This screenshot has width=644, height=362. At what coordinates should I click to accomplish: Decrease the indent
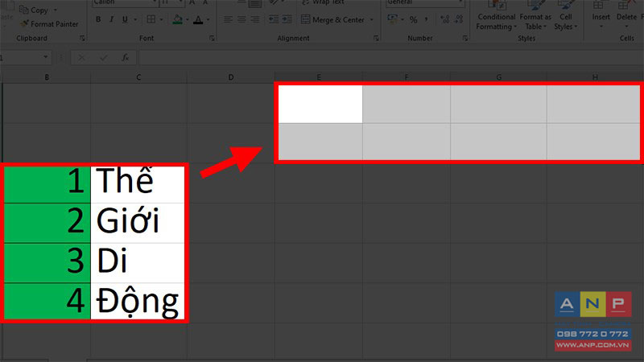(273, 19)
